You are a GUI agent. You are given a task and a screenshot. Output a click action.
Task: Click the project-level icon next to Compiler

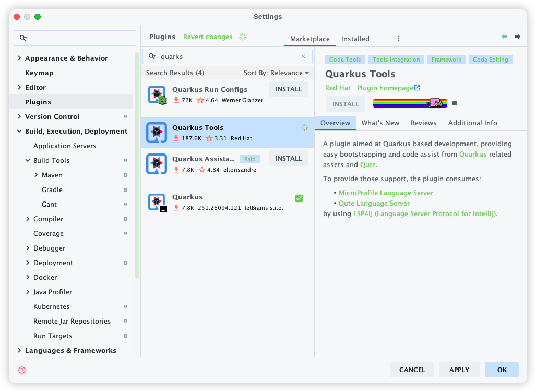click(125, 219)
